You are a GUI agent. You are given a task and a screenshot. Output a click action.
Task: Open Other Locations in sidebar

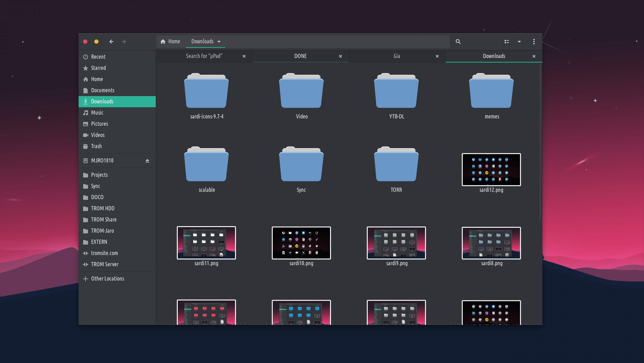[x=107, y=279]
